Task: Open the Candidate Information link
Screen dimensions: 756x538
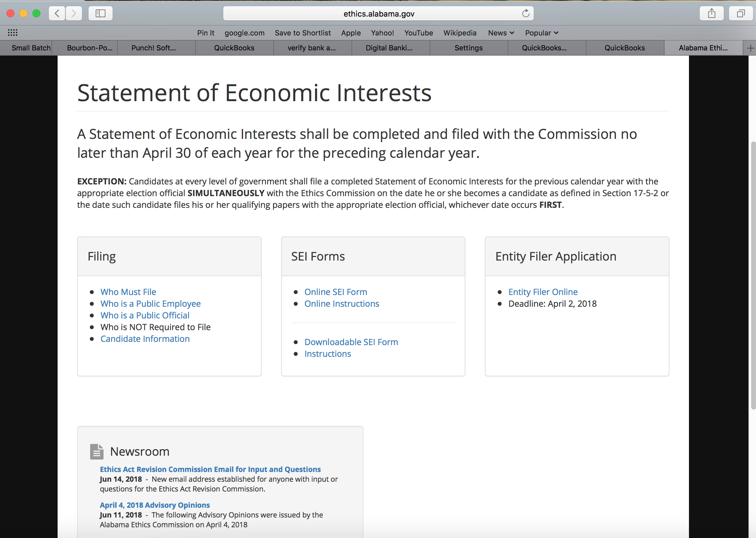Action: point(145,339)
